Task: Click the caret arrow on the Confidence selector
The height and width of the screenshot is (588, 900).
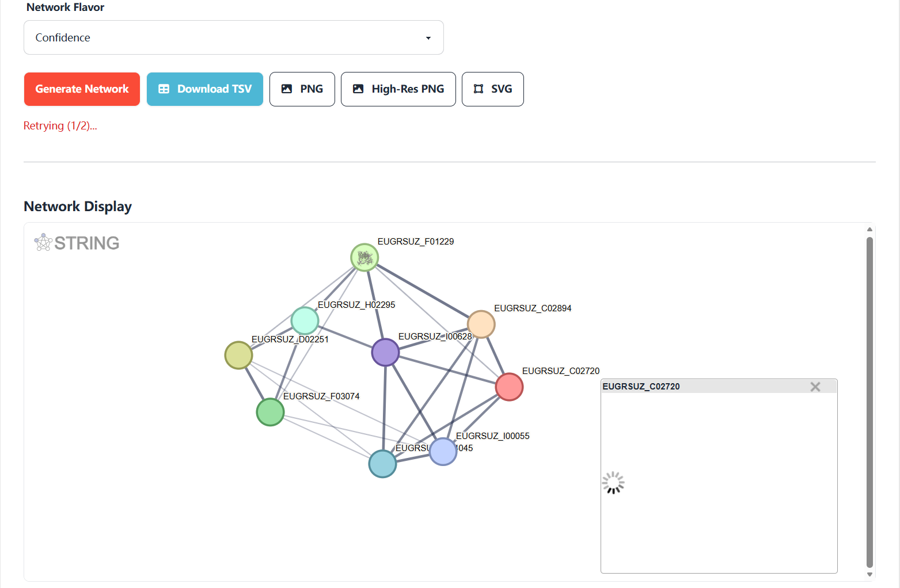Action: [x=428, y=37]
